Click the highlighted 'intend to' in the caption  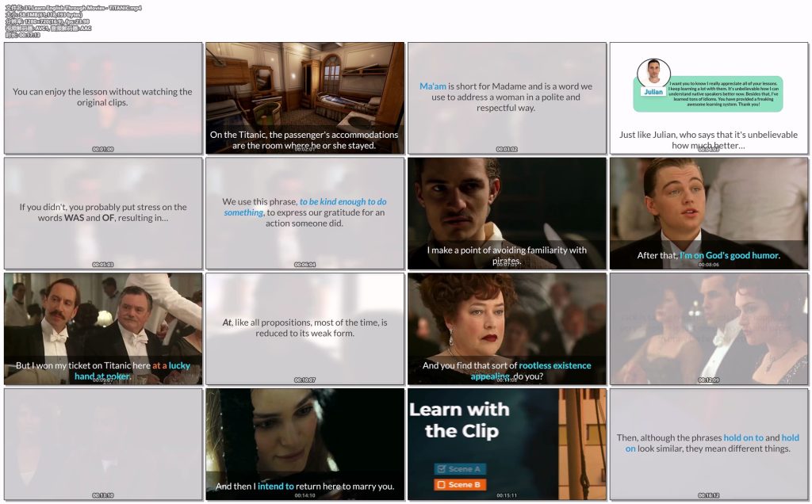point(275,487)
